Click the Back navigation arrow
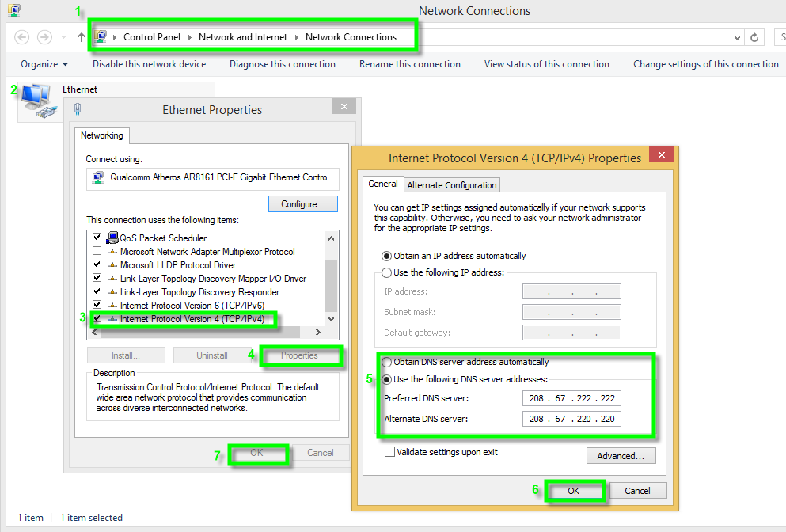Screen dimensions: 786x532 click(22, 37)
